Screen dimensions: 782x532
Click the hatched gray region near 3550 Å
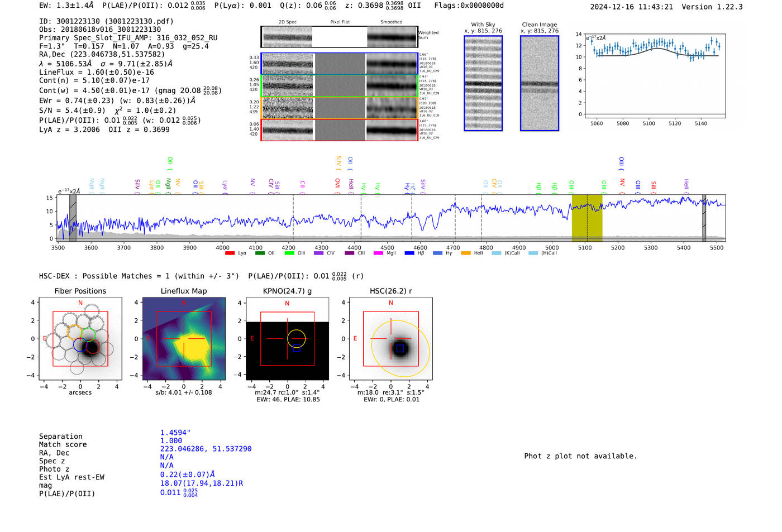coord(73,218)
